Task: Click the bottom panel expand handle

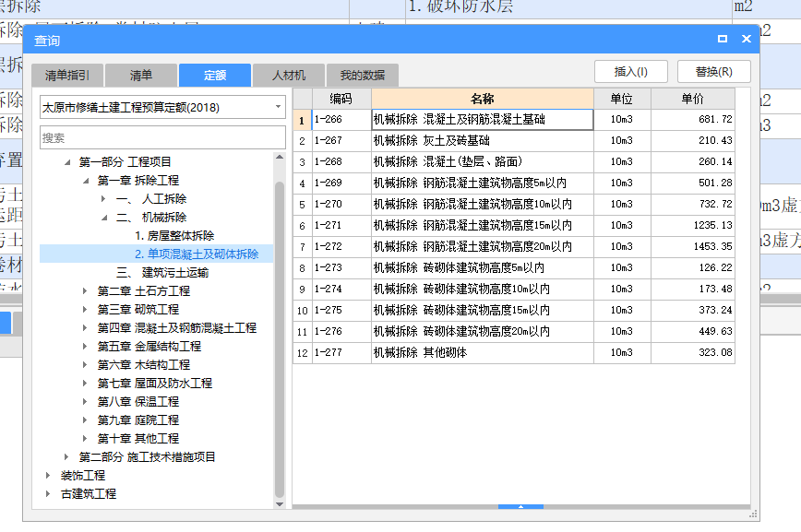Action: (520, 506)
